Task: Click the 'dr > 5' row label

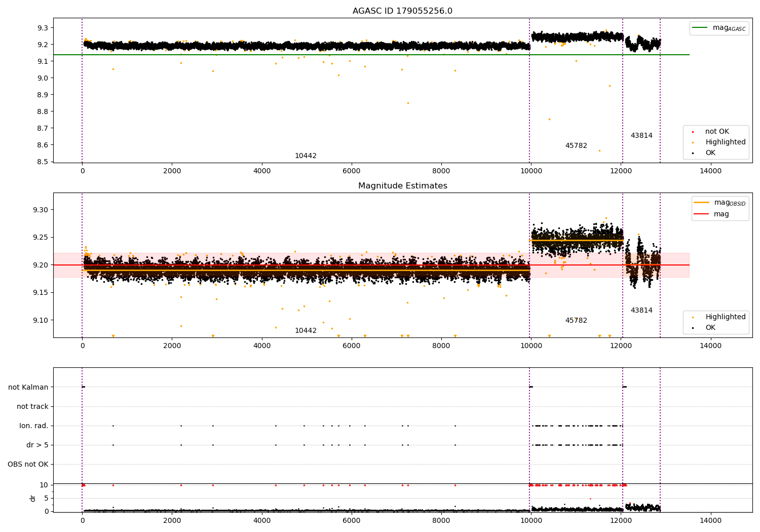Action: [37, 445]
